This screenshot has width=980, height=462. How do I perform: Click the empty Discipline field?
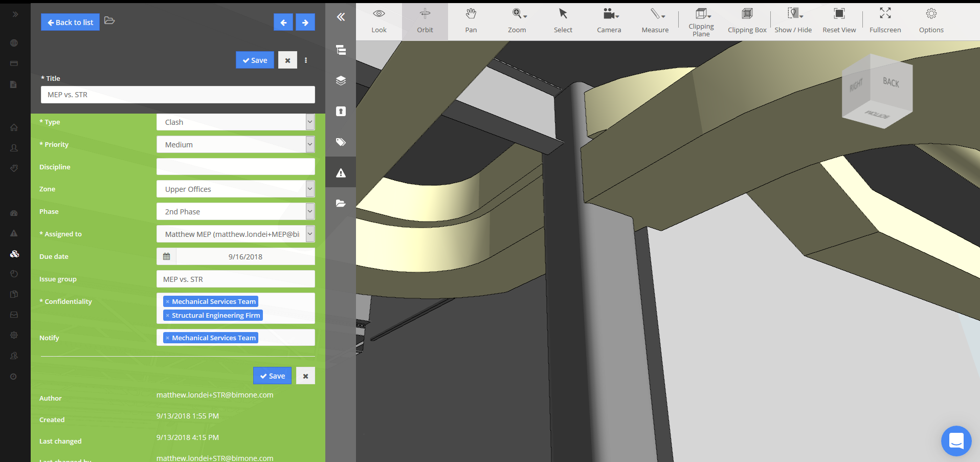tap(235, 167)
